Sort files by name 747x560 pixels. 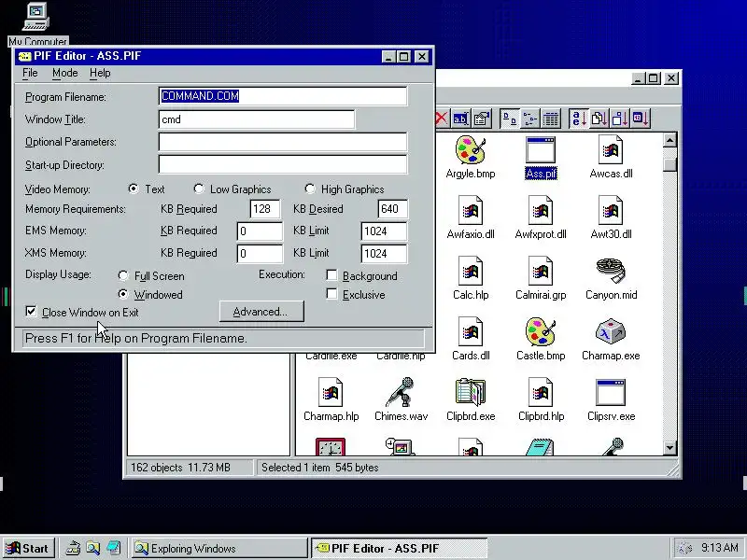579,119
